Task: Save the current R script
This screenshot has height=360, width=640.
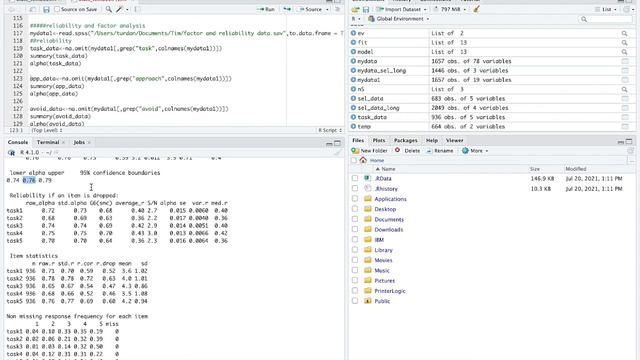Action: (46, 9)
